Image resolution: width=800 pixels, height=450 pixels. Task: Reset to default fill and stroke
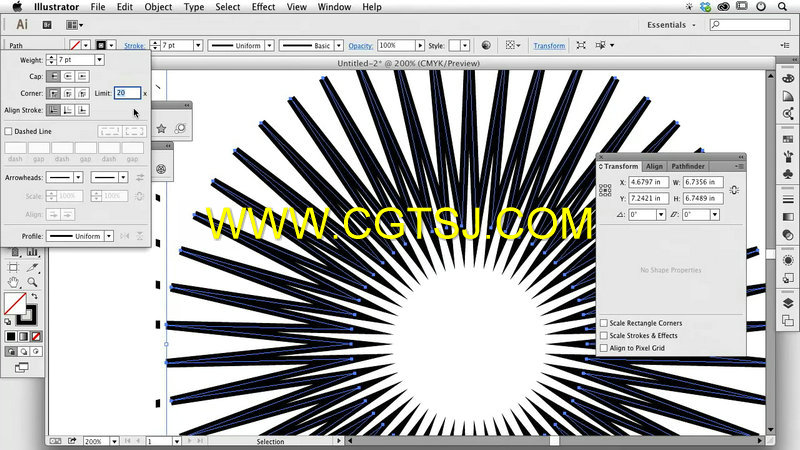coord(8,322)
